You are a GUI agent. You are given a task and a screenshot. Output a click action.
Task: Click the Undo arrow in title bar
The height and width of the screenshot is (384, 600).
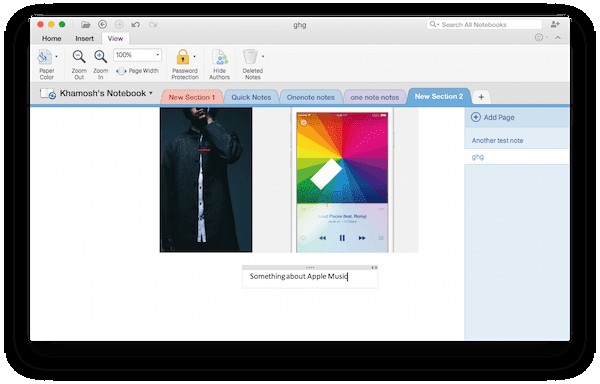[x=135, y=25]
